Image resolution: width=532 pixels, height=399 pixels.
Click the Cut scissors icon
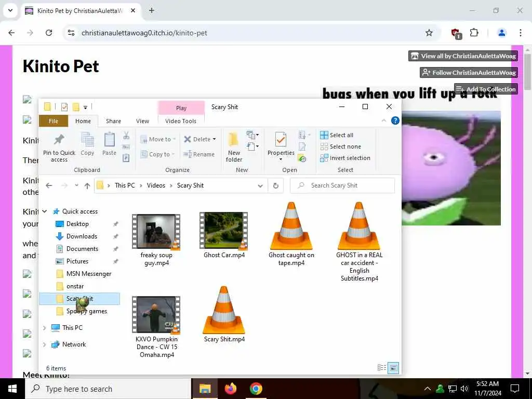126,136
